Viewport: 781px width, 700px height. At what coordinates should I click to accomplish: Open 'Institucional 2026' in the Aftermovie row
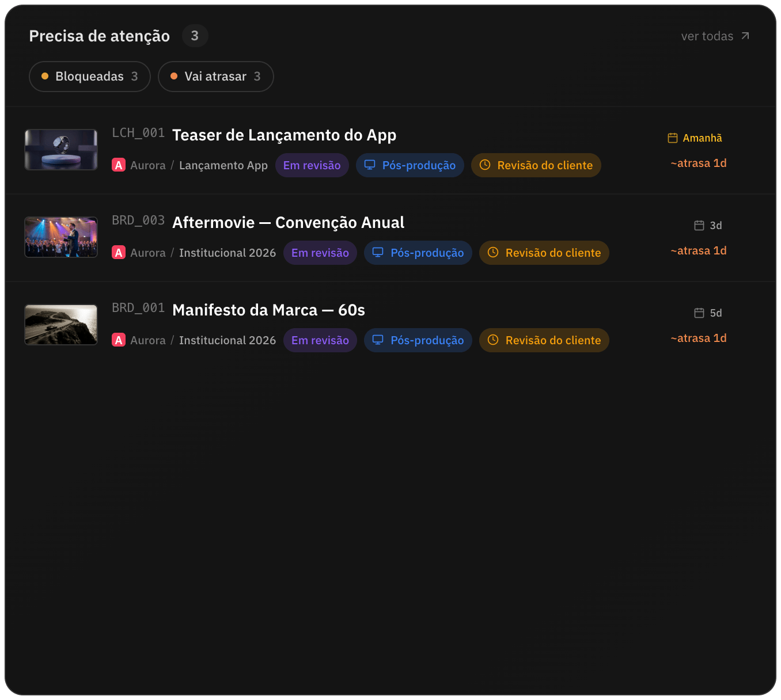tap(228, 253)
